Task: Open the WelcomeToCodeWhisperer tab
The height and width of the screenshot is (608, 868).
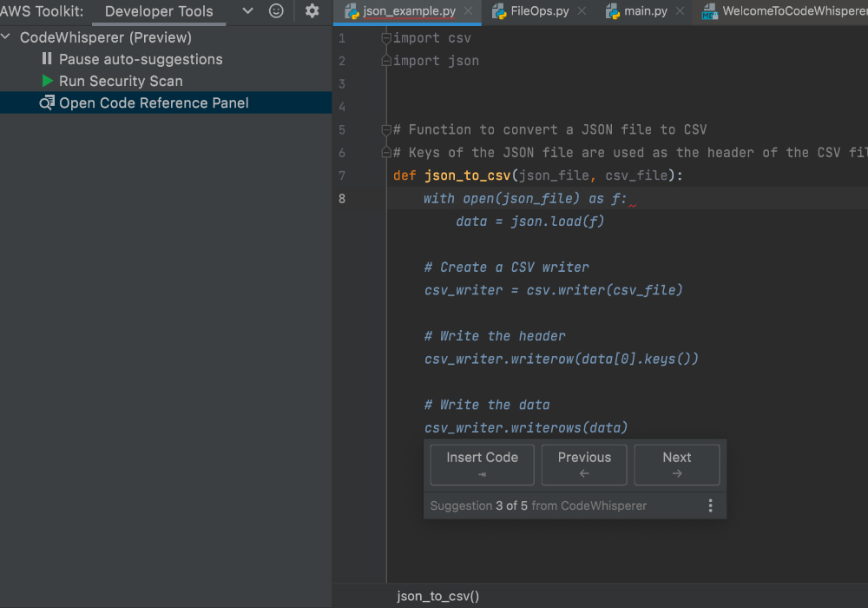Action: [x=790, y=11]
